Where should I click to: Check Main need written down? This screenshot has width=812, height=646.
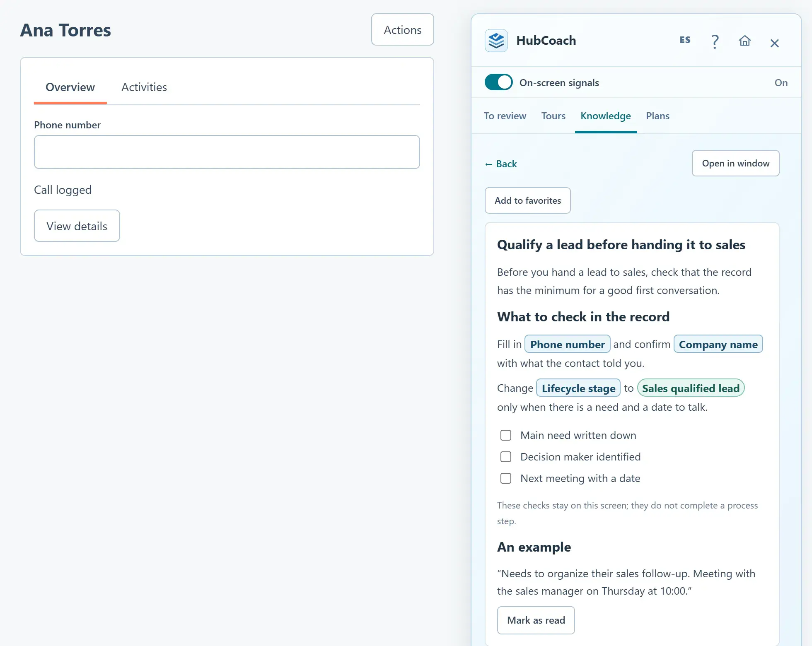[x=505, y=435]
